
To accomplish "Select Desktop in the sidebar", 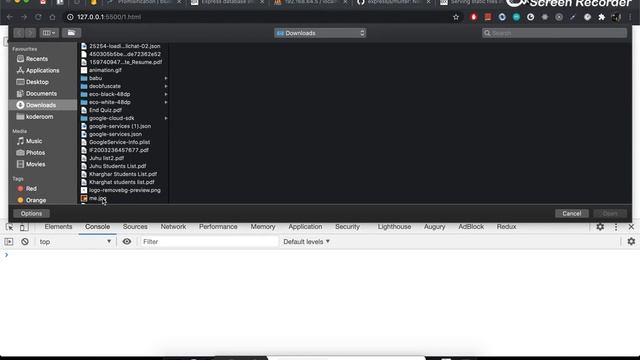I will point(42,82).
